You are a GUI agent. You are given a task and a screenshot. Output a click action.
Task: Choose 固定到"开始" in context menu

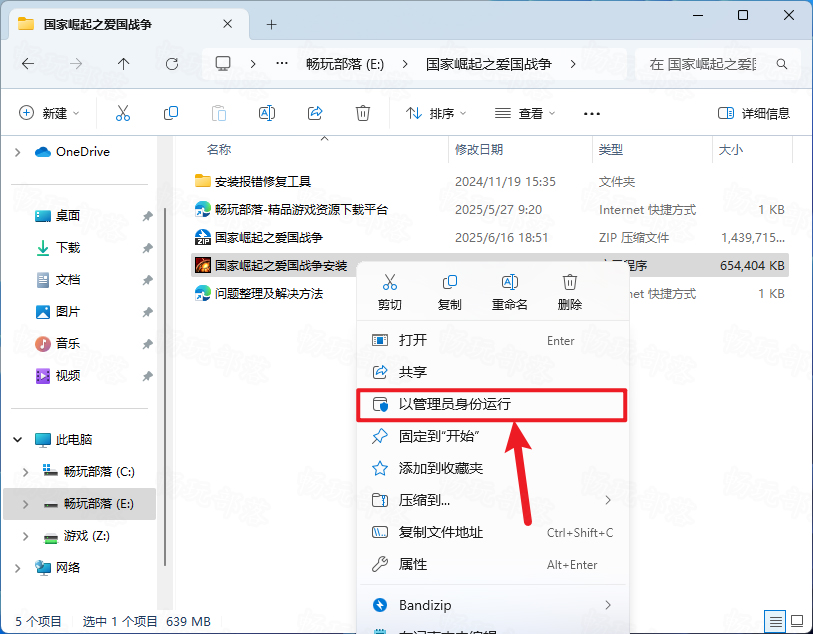click(493, 436)
